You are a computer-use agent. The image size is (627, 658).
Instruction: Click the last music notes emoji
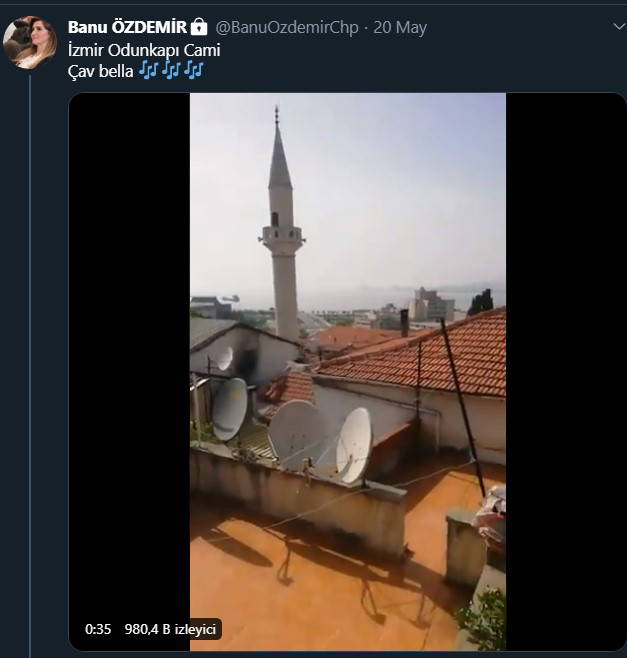193,69
